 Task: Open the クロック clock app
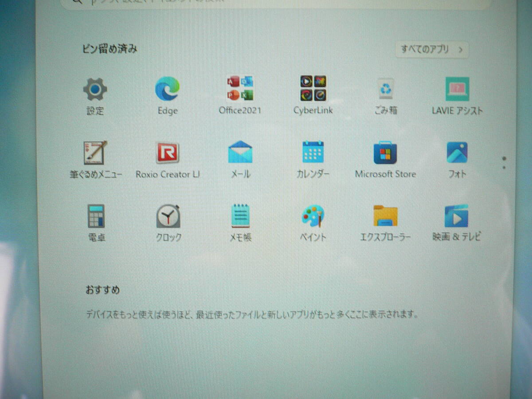click(x=168, y=223)
